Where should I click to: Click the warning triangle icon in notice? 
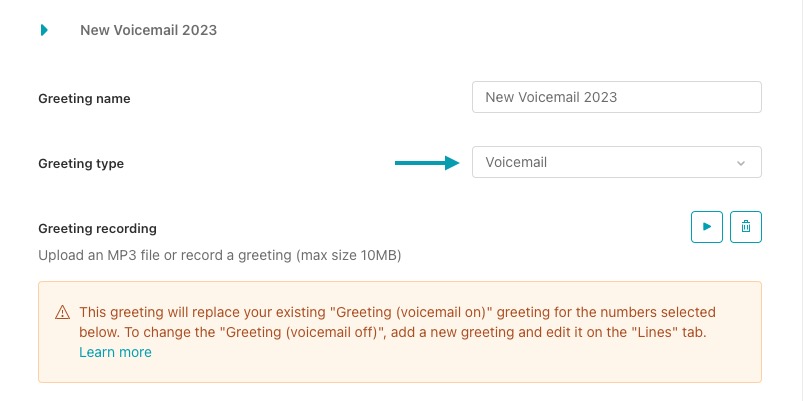[62, 313]
